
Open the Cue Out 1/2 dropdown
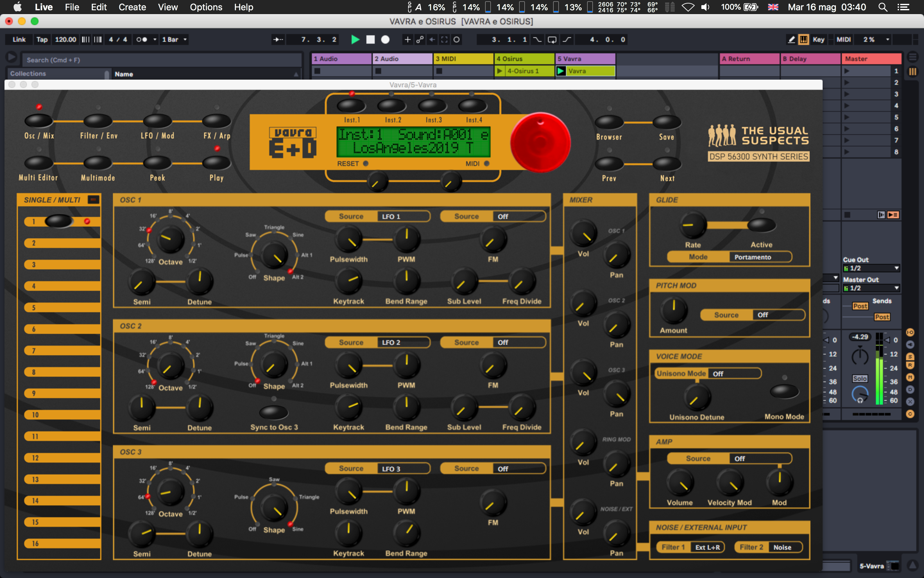[872, 268]
